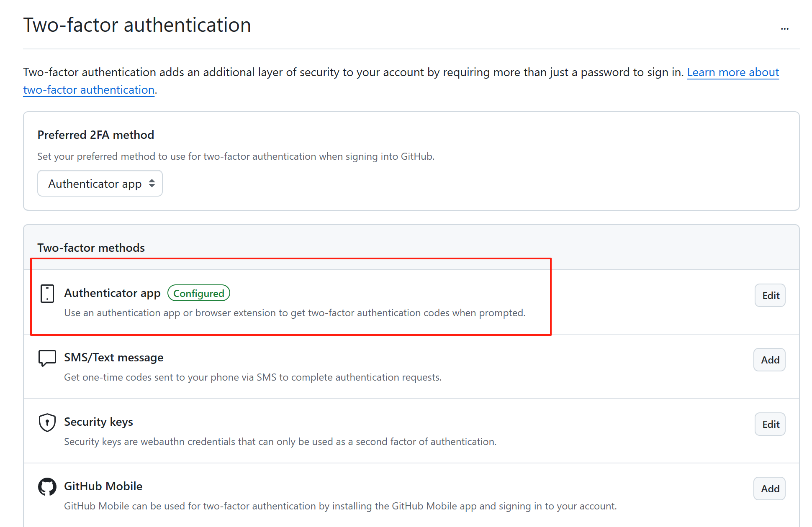Viewport: 812px width, 527px height.
Task: Click the GitHub octocat icon beside GitHub Mobile
Action: [47, 486]
